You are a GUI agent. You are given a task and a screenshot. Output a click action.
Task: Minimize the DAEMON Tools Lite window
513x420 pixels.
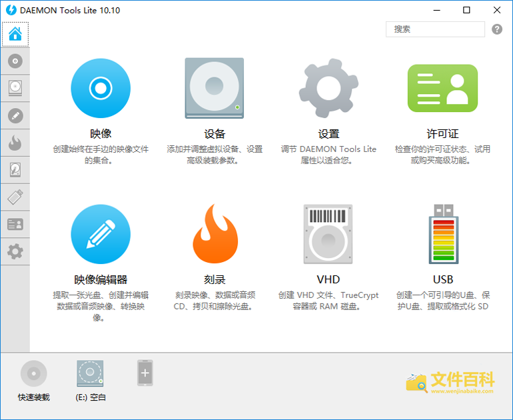click(x=437, y=10)
